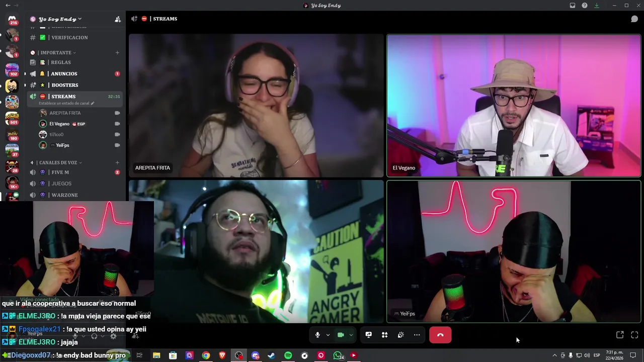Show hidden system tray icons
Viewport: 644px width, 362px height.
pos(554,355)
